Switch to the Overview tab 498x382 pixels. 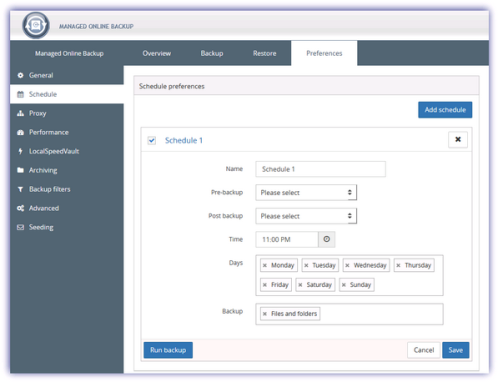[x=157, y=53]
